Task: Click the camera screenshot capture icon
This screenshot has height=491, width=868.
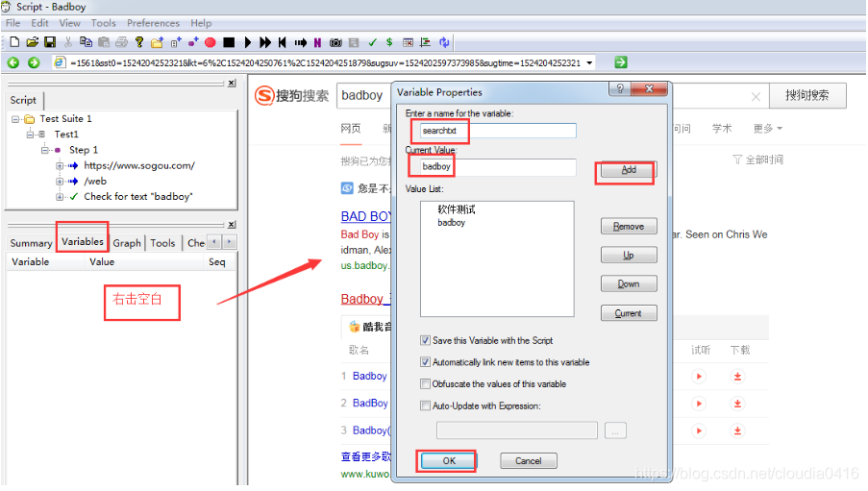Action: 335,42
